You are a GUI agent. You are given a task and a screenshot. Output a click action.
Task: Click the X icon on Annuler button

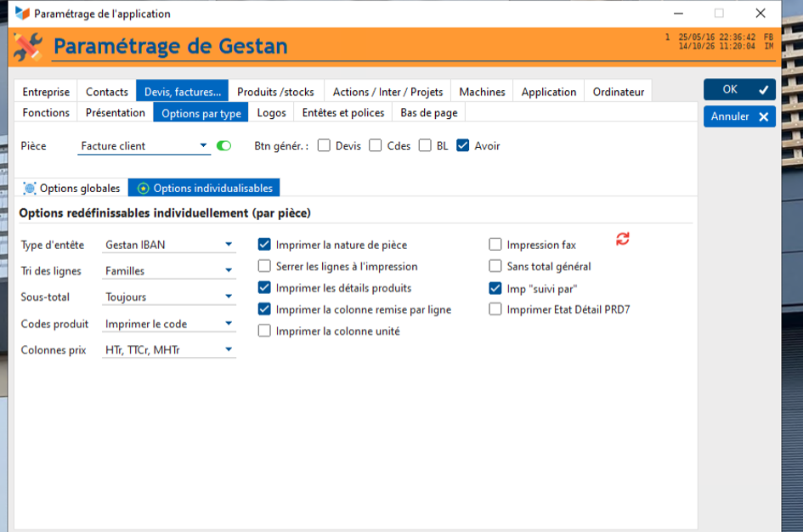[x=764, y=116]
